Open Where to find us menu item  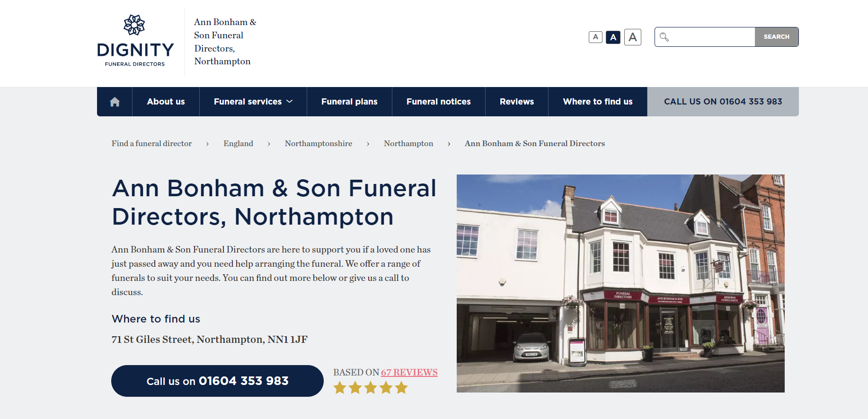pos(598,102)
